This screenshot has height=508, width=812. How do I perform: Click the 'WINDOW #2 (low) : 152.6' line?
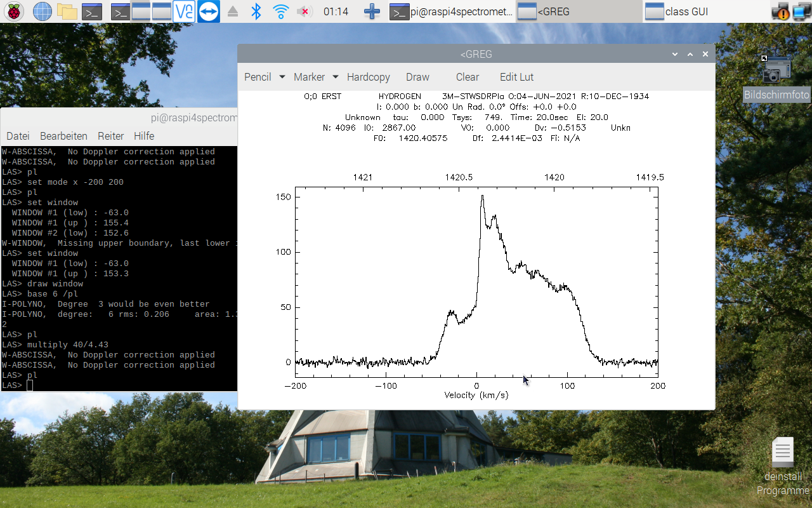[x=70, y=233]
